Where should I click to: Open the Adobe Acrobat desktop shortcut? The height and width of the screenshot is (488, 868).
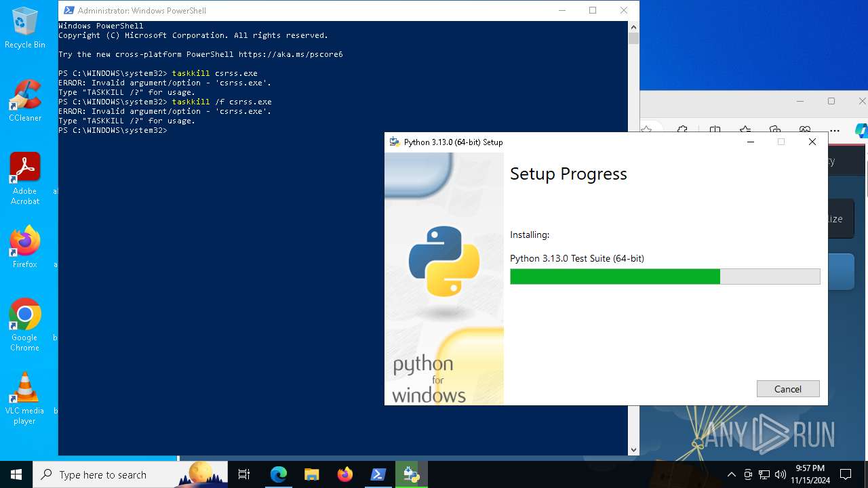tap(25, 178)
